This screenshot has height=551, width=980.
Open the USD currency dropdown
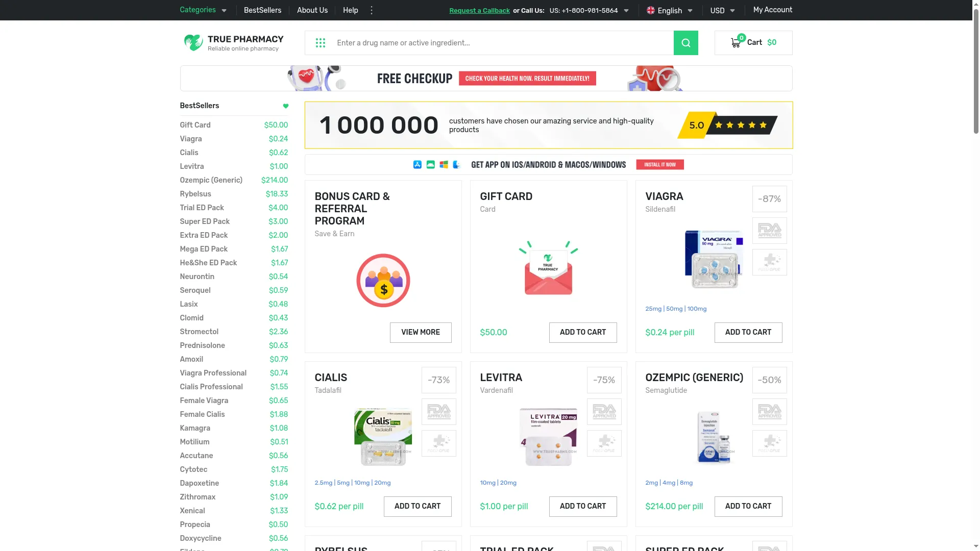(722, 11)
